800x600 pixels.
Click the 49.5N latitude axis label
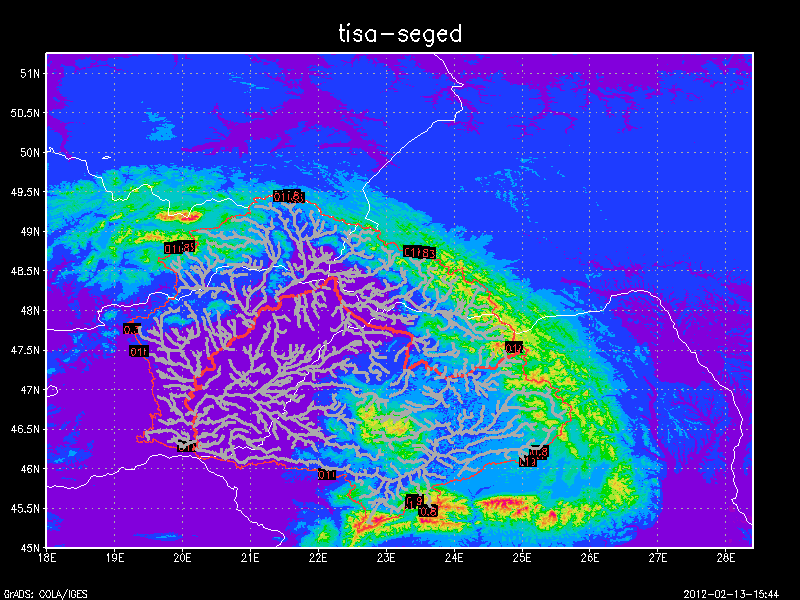click(25, 192)
